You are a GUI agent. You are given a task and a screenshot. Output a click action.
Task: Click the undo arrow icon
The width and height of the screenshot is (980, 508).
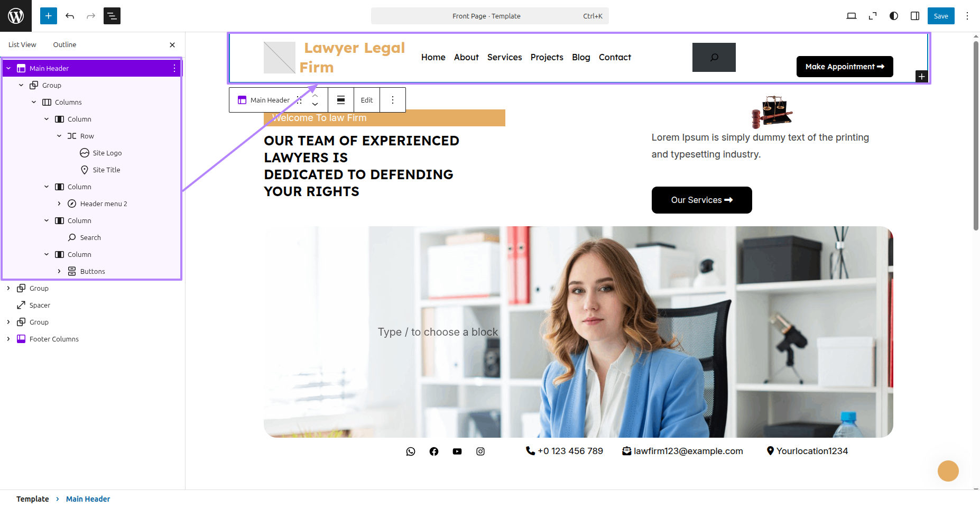point(70,16)
